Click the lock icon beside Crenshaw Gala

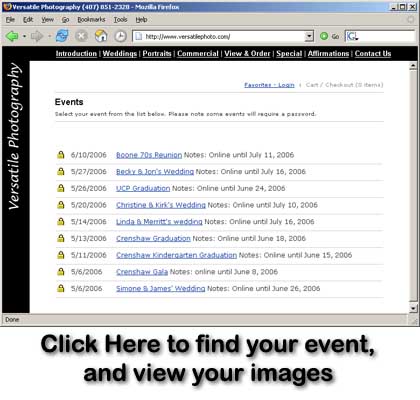pyautogui.click(x=60, y=272)
